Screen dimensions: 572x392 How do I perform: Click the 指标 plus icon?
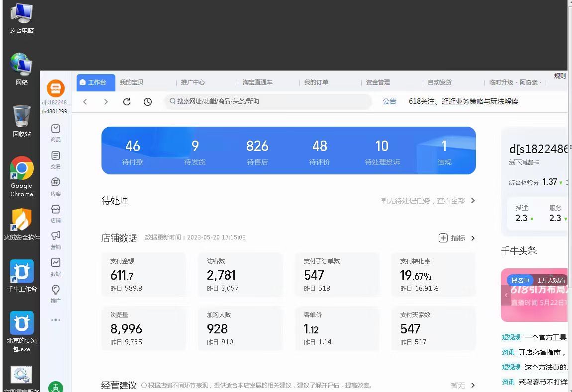coord(443,238)
